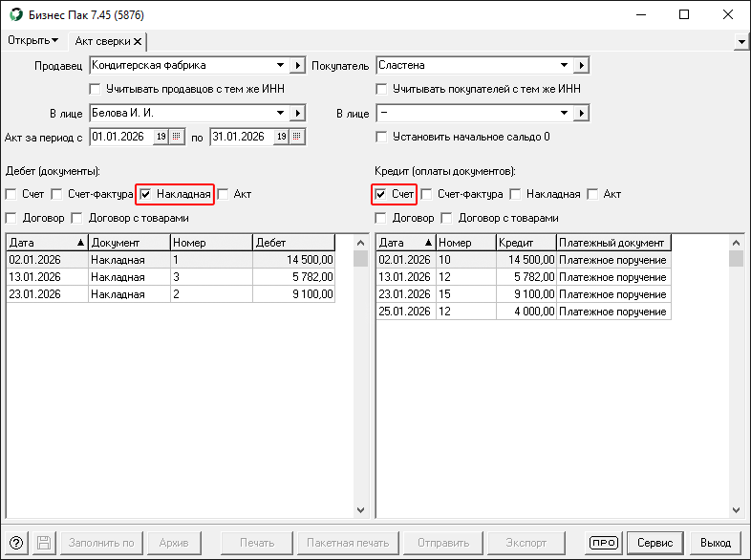
Task: Open calendar picker for the start date
Action: pos(161,137)
